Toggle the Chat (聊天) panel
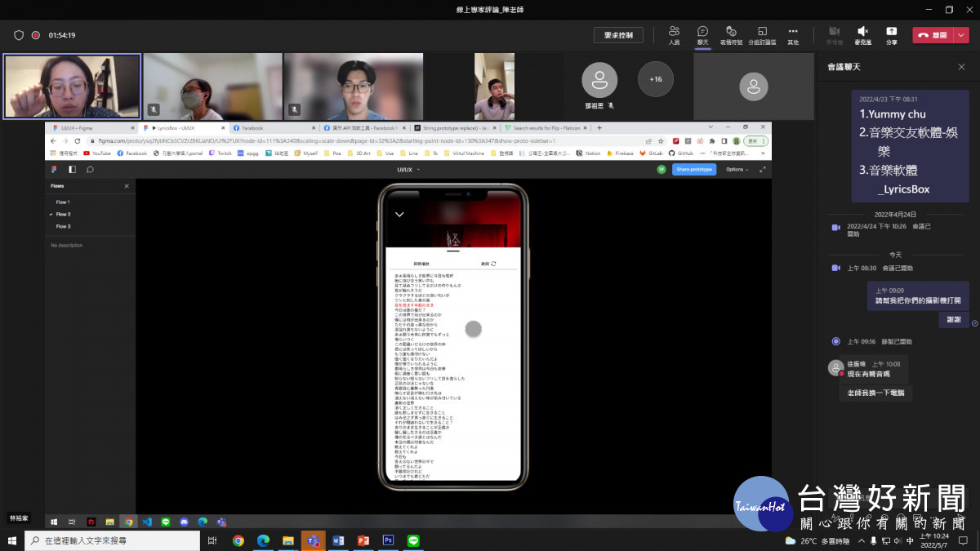980x551 pixels. [x=702, y=34]
